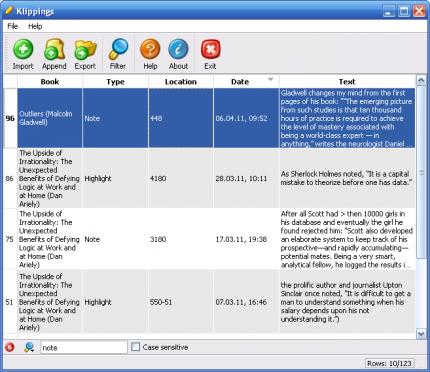430x372 pixels.
Task: Open the File menu
Action: coord(13,26)
